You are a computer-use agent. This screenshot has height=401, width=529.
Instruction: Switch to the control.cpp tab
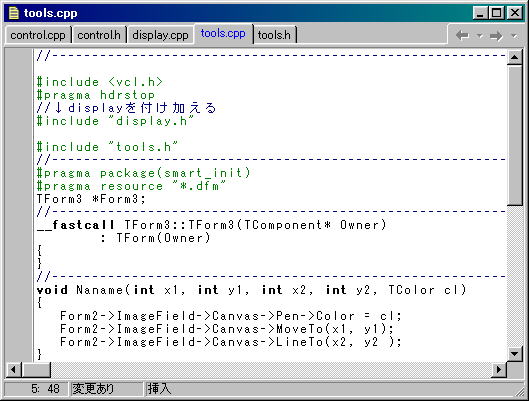click(38, 35)
